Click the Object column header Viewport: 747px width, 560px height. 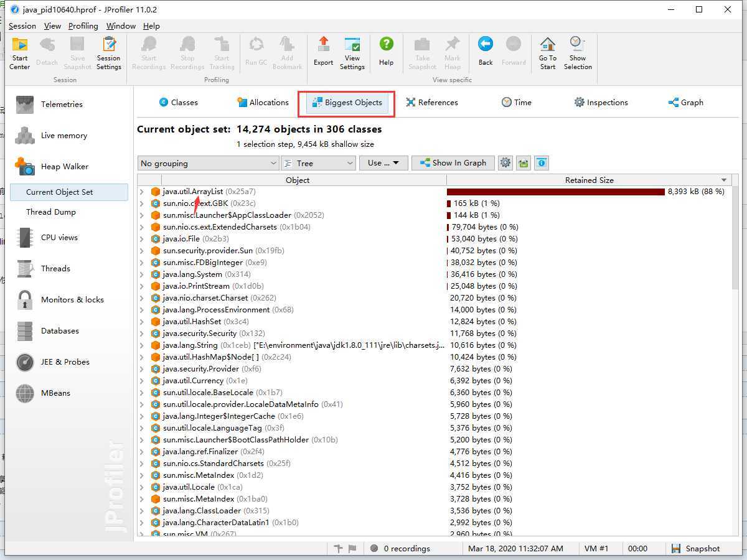(x=298, y=180)
